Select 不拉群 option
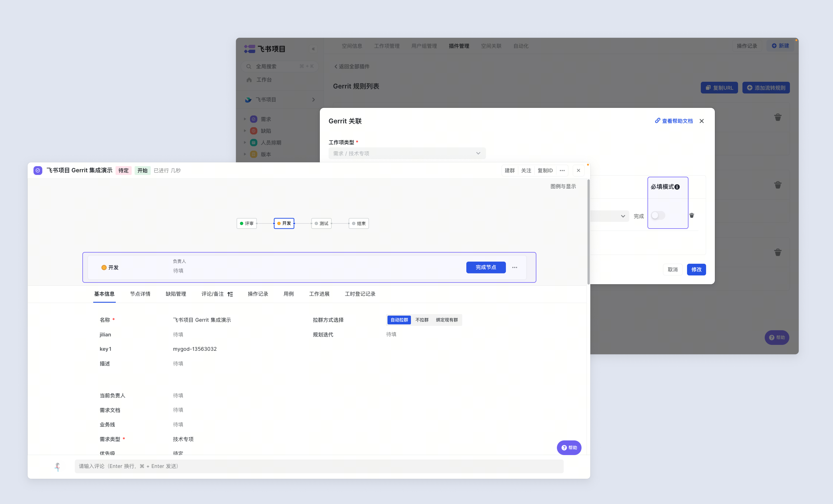 tap(422, 320)
